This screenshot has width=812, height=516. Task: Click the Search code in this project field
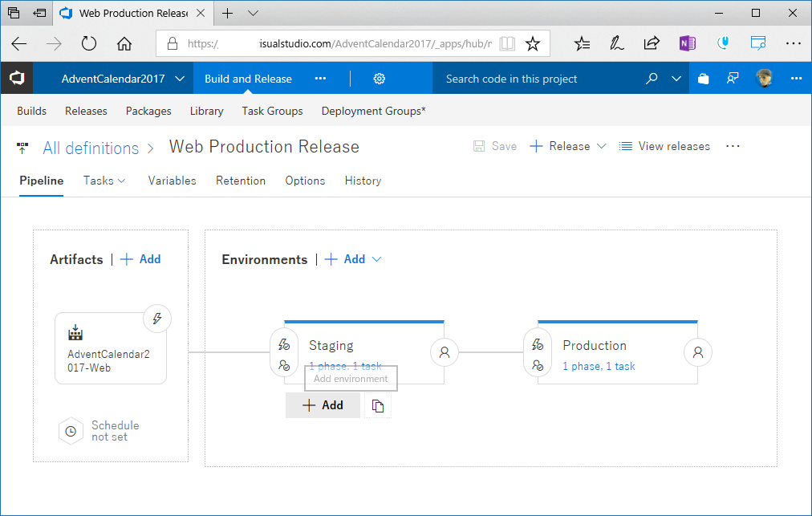click(x=536, y=79)
